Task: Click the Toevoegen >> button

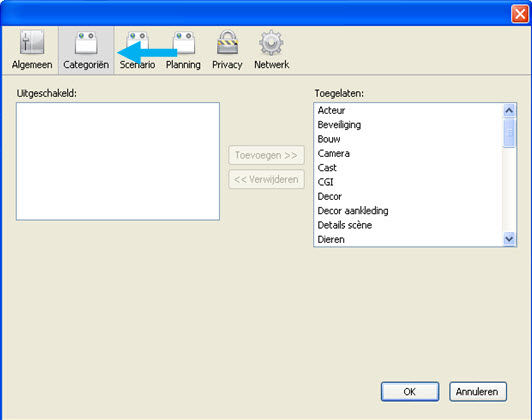Action: tap(266, 155)
